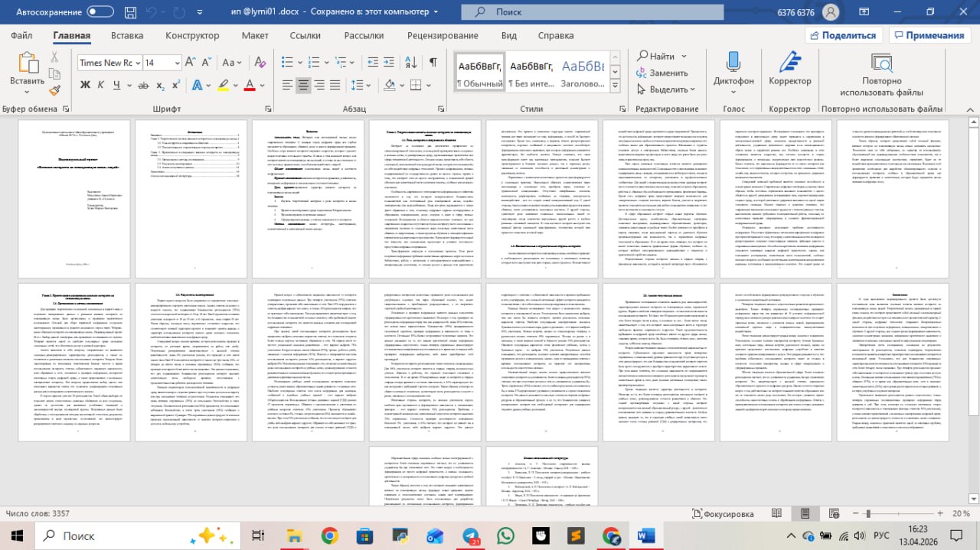The width and height of the screenshot is (980, 550).
Task: Toggle subscript x₂ formatting
Action: [x=161, y=85]
